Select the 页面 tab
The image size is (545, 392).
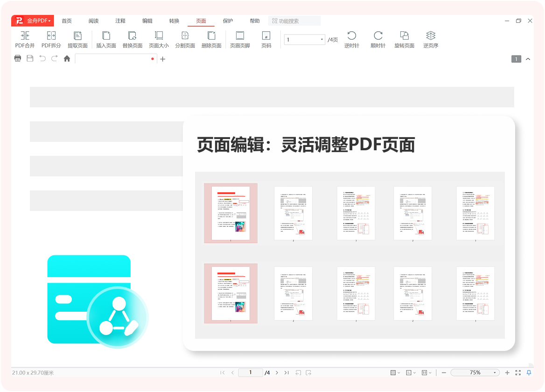pyautogui.click(x=201, y=21)
